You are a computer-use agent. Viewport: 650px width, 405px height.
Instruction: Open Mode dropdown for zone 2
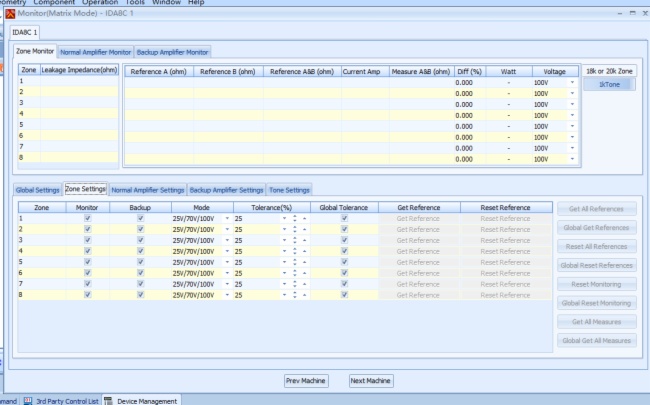[x=227, y=229]
